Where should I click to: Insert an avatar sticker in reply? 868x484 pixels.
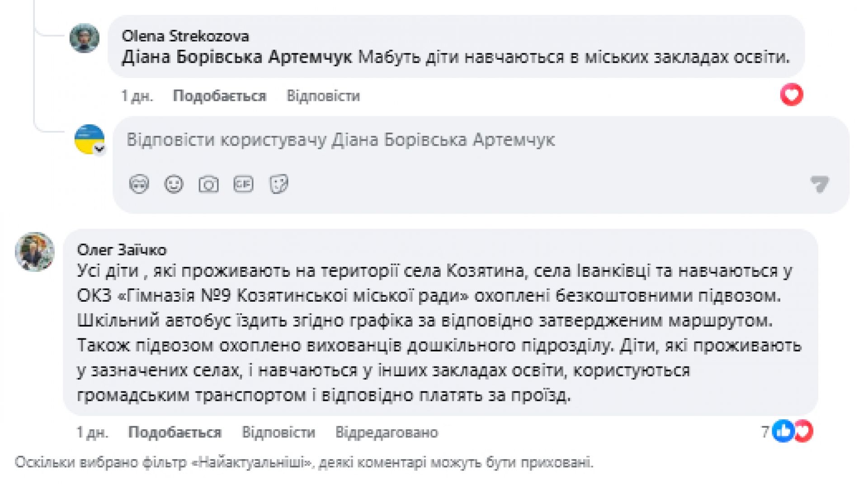[x=139, y=184]
